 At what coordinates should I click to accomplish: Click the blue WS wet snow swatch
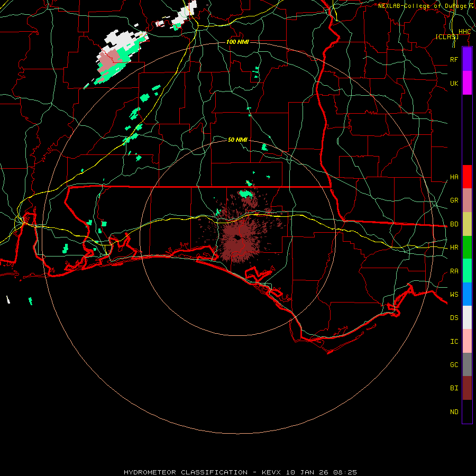point(467,294)
